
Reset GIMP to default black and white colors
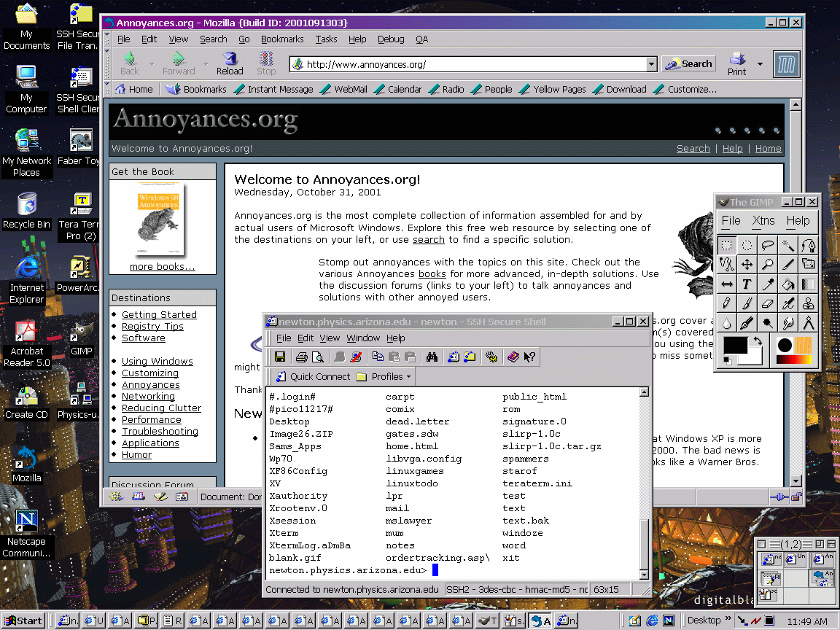pos(727,361)
